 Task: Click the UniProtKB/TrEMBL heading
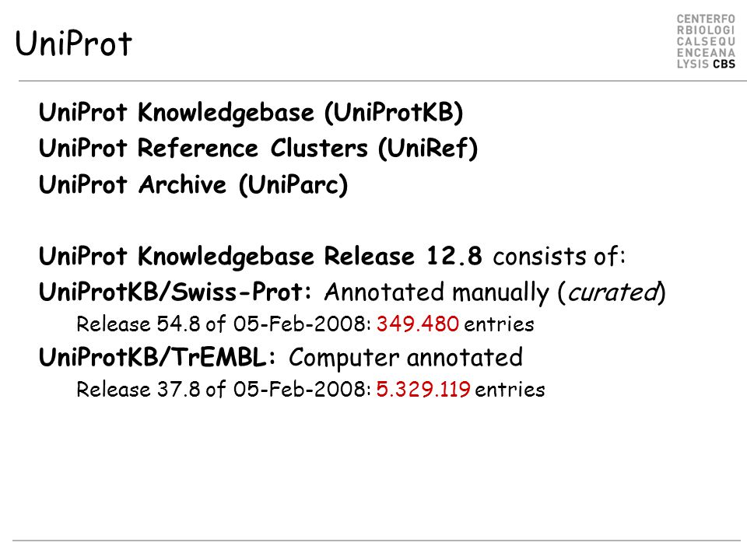pyautogui.click(x=157, y=357)
